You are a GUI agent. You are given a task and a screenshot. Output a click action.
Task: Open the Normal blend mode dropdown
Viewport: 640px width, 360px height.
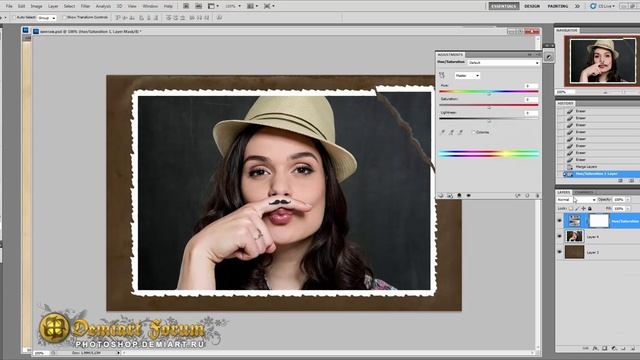pyautogui.click(x=576, y=200)
